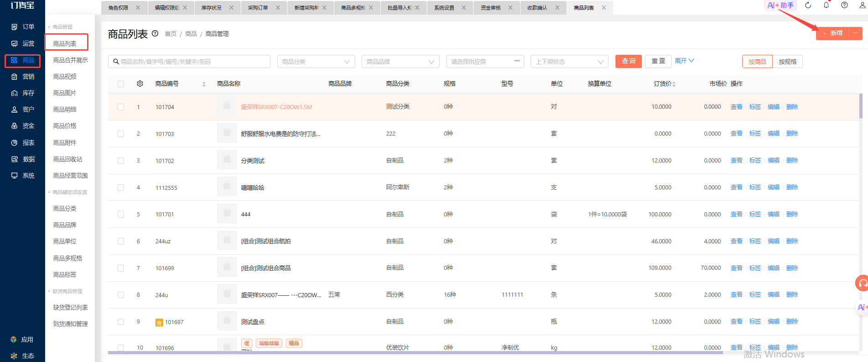Click the product name search field
Image resolution: width=868 pixels, height=362 pixels.
click(x=189, y=62)
